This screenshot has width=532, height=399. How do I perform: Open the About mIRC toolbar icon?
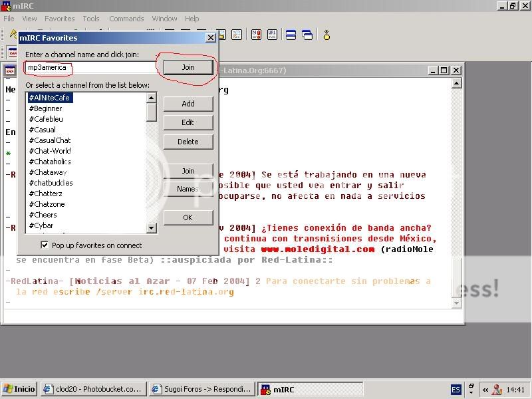click(x=327, y=35)
